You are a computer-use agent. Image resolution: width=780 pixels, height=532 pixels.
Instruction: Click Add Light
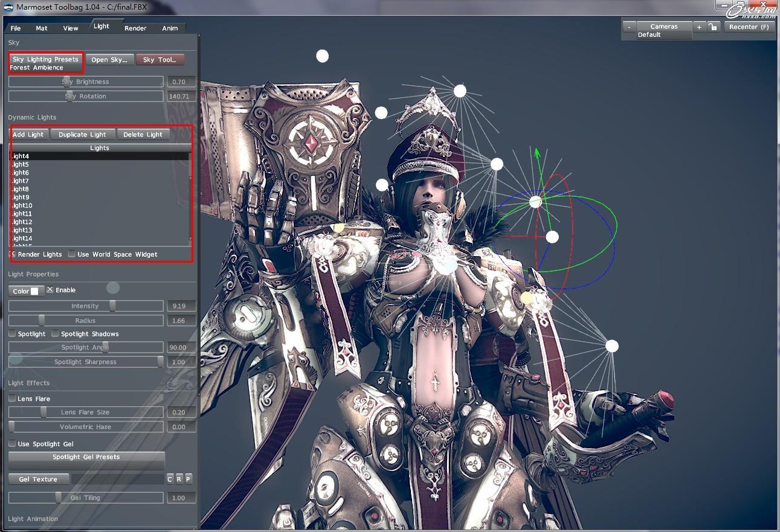click(x=28, y=135)
